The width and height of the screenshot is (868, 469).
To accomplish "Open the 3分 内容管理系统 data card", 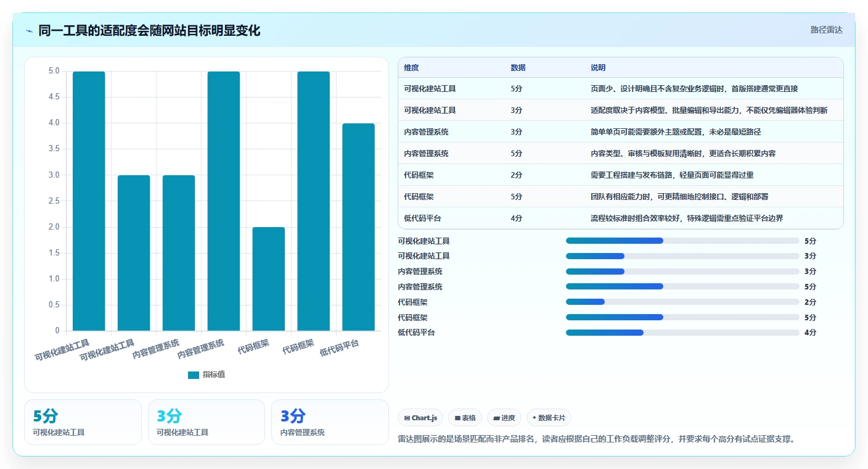I will click(330, 422).
